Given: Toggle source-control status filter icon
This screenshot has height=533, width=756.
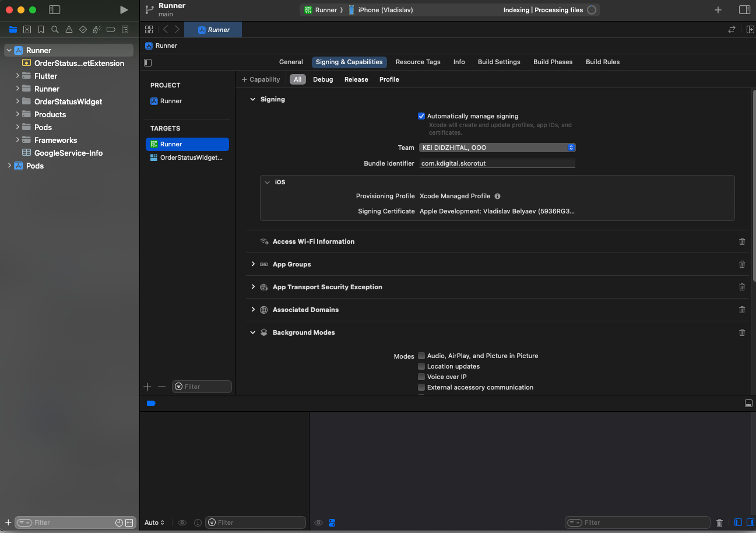Looking at the screenshot, I should pos(129,523).
